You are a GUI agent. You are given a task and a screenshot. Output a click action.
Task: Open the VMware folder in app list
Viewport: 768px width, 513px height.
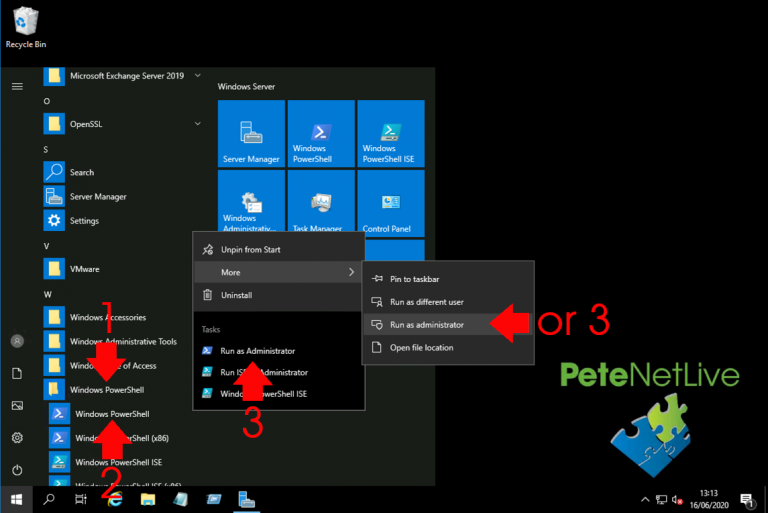pos(84,269)
